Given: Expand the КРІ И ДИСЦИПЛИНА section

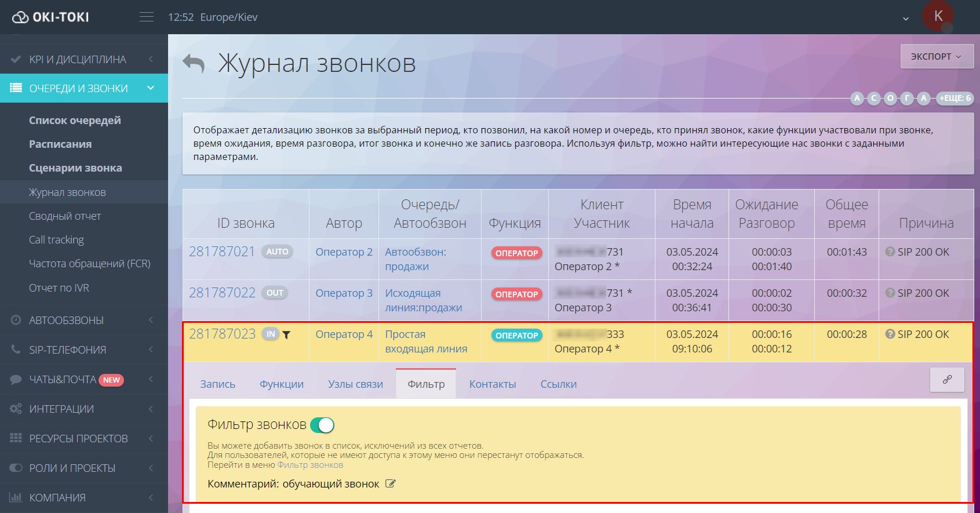Looking at the screenshot, I should click(151, 59).
